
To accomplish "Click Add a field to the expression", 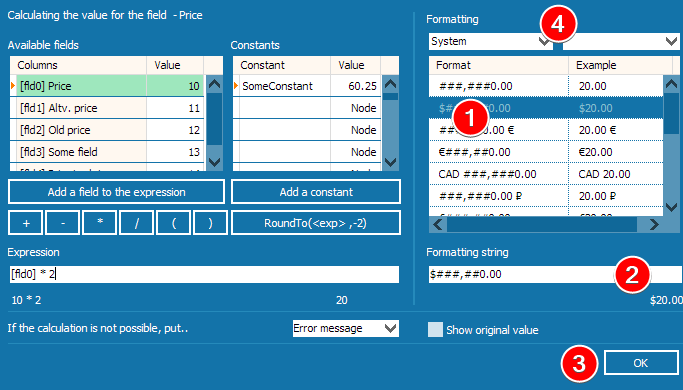I will [x=116, y=192].
